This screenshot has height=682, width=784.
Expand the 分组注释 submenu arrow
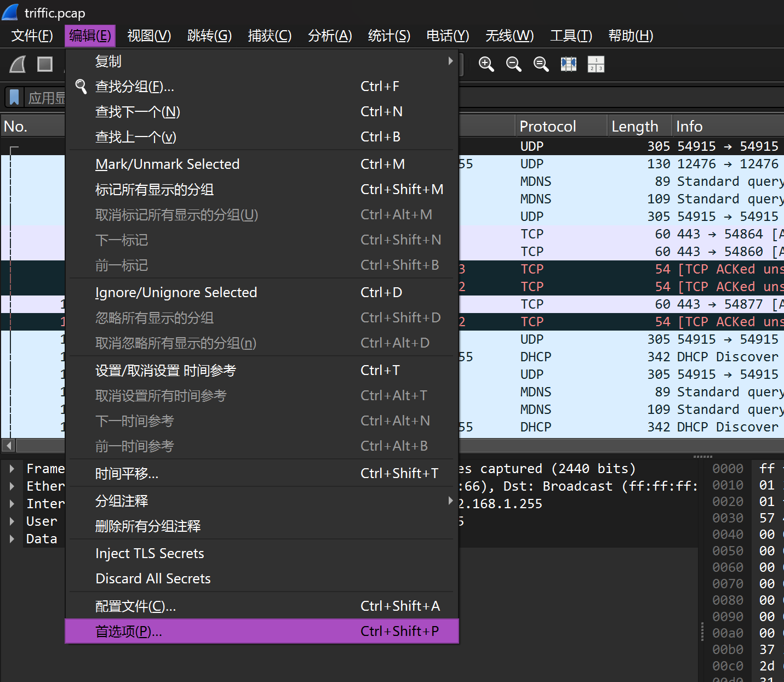tap(450, 501)
